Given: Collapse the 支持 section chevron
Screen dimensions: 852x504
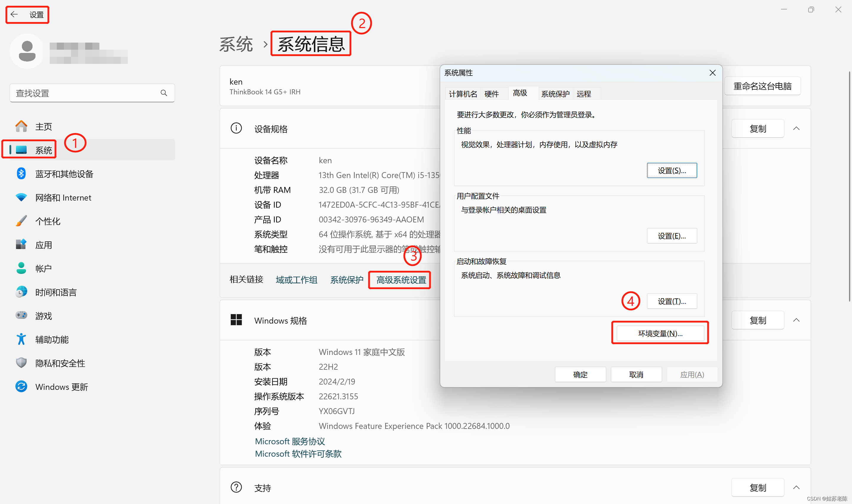Looking at the screenshot, I should point(796,488).
